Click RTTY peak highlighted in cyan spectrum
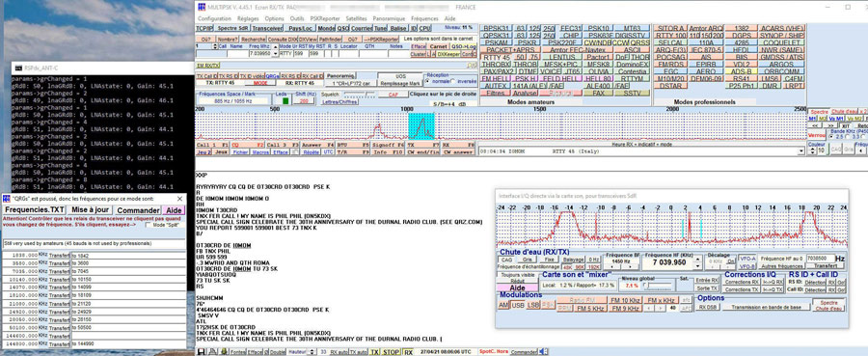The height and width of the screenshot is (356, 868). tap(421, 125)
